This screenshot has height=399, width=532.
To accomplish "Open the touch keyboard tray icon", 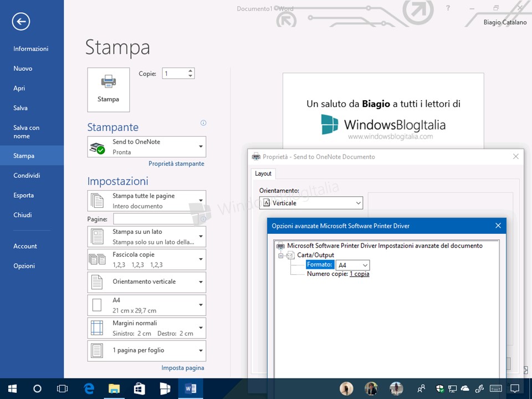I will tap(496, 388).
